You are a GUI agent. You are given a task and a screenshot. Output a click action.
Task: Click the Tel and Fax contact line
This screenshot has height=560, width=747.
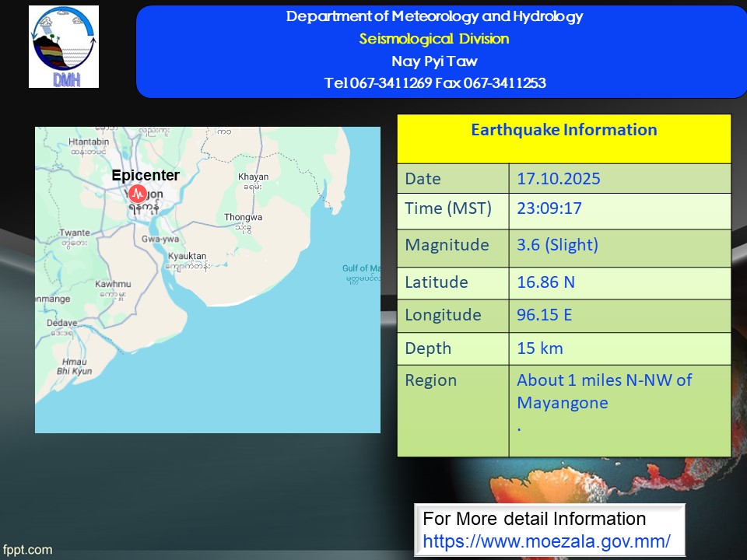pyautogui.click(x=434, y=83)
